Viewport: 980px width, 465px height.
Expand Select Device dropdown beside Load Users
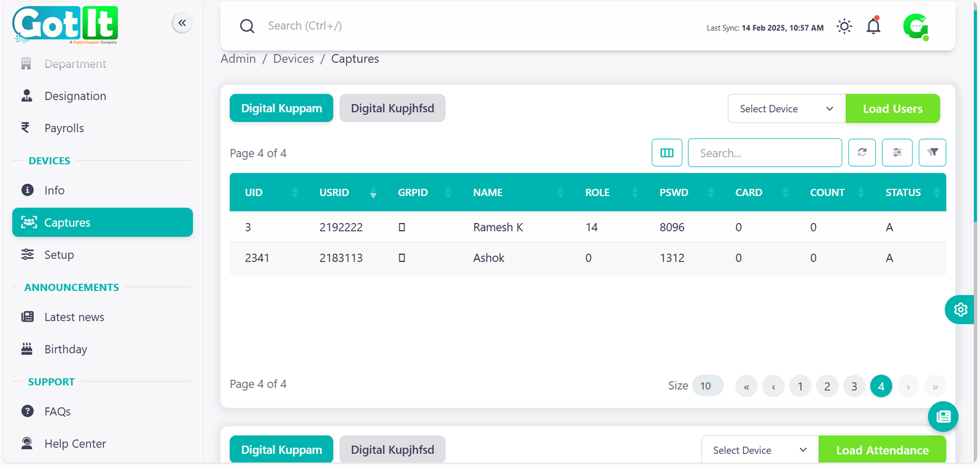[786, 108]
